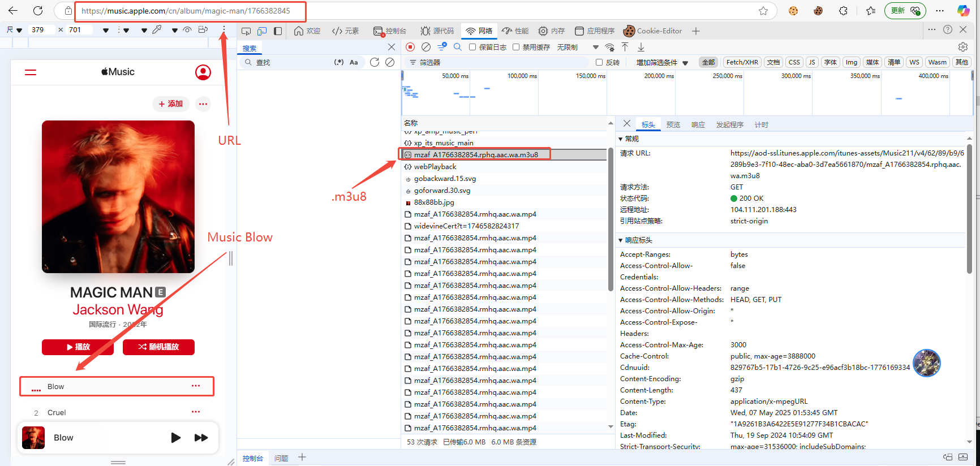Rotate the emulated device screen
980x466 pixels.
(203, 29)
